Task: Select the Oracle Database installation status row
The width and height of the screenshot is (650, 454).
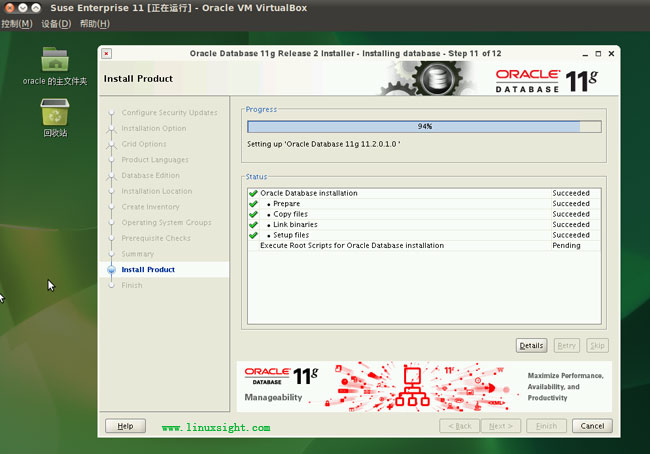Action: tap(424, 193)
